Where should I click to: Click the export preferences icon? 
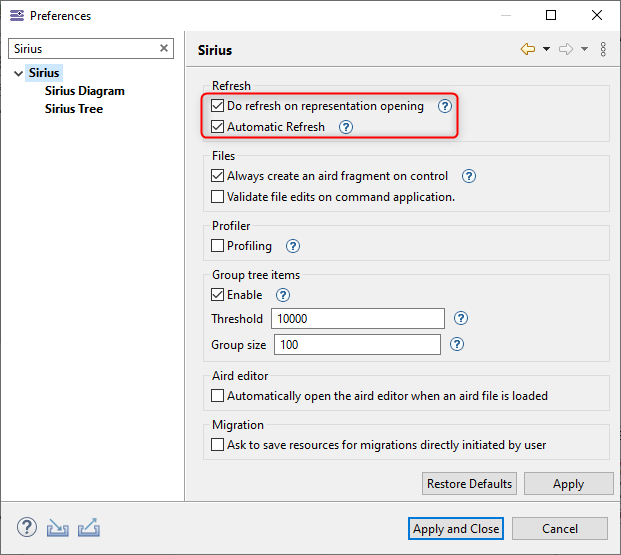coord(88,528)
